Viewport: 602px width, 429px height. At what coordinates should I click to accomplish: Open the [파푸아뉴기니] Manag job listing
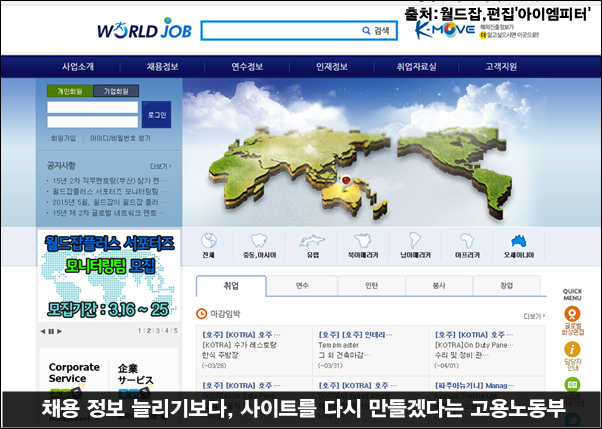475,385
